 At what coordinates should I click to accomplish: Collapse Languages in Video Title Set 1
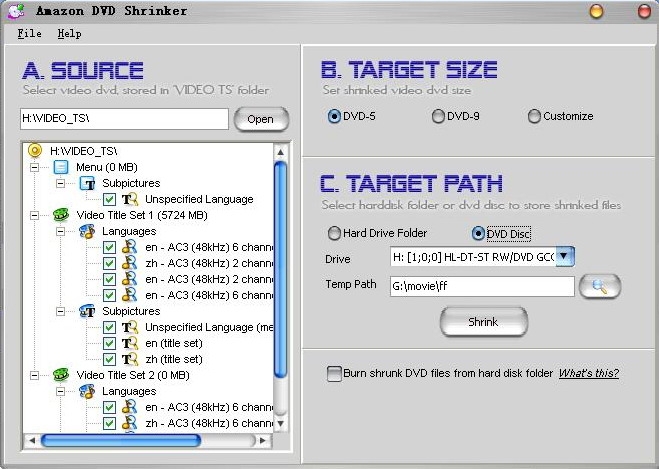61,231
